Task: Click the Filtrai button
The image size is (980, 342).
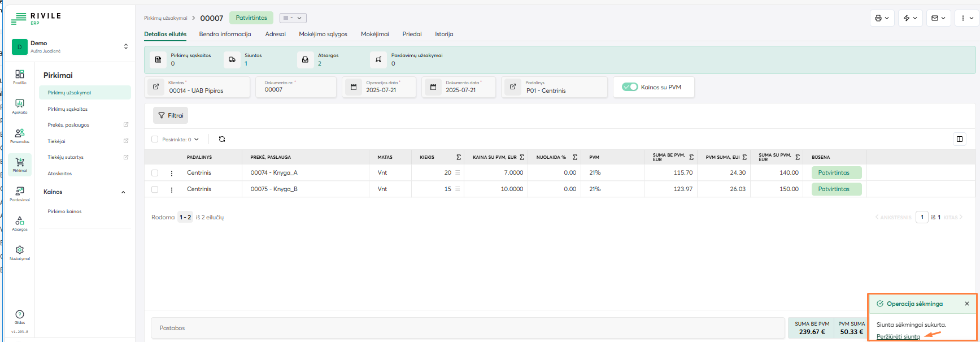Action: click(171, 115)
